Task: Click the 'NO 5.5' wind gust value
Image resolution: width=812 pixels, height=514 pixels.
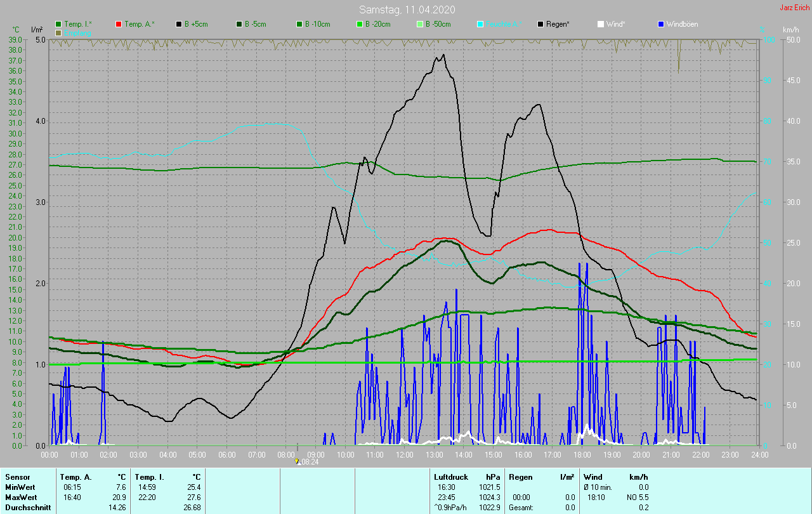Action: pyautogui.click(x=638, y=498)
